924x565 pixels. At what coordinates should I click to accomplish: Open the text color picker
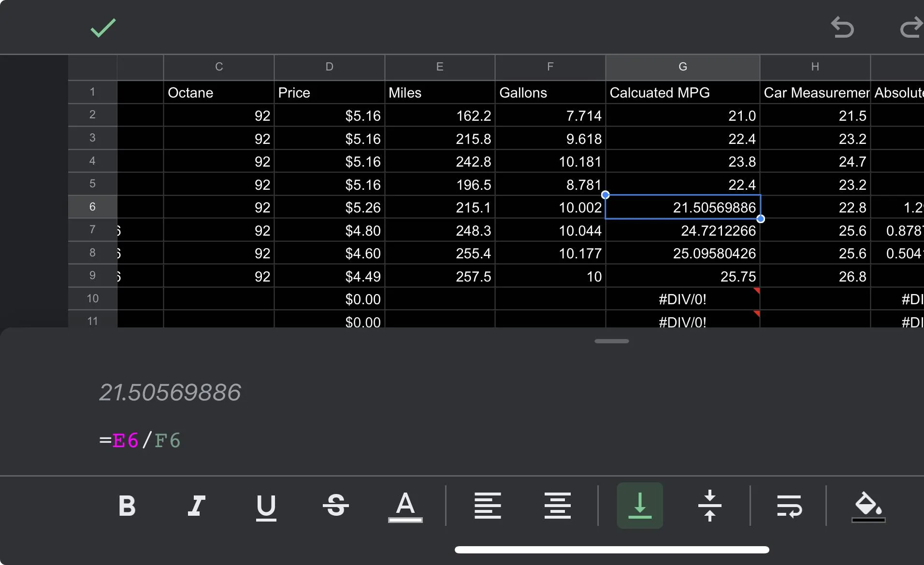pos(405,506)
